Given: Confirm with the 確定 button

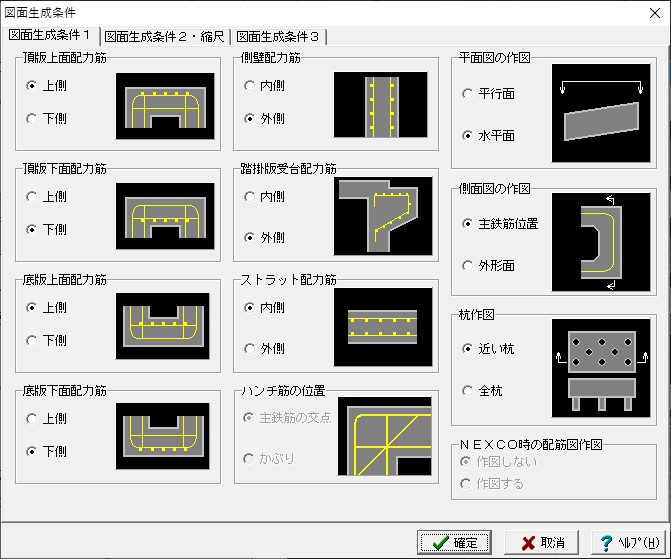Looking at the screenshot, I should click(x=454, y=543).
